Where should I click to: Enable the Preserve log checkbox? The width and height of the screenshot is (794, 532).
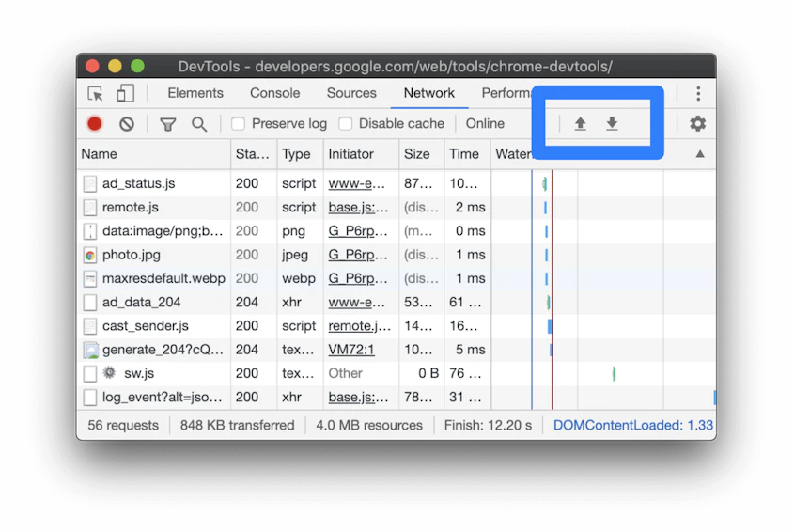(239, 124)
